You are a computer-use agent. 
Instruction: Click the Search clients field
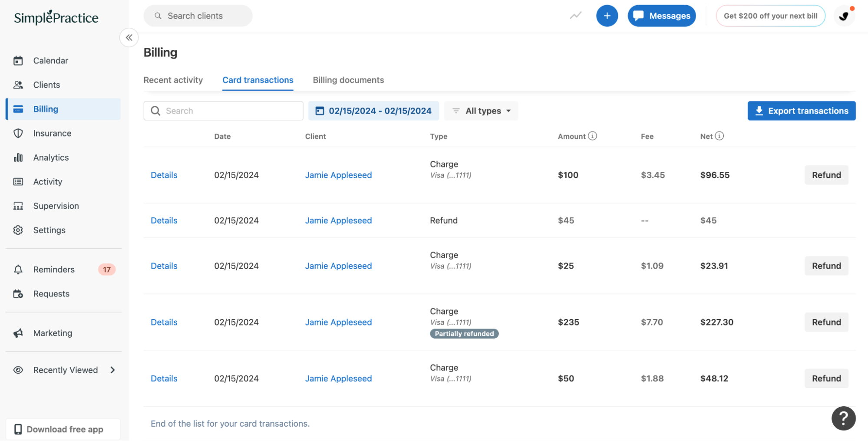click(x=198, y=16)
